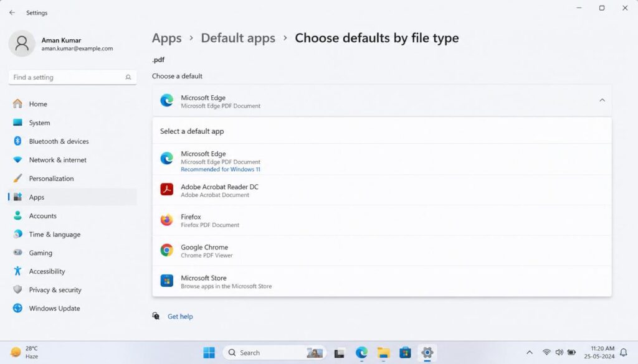Viewport: 638px width, 364px height.
Task: Open the weather widget showing 28°C Haze
Action: click(x=24, y=352)
